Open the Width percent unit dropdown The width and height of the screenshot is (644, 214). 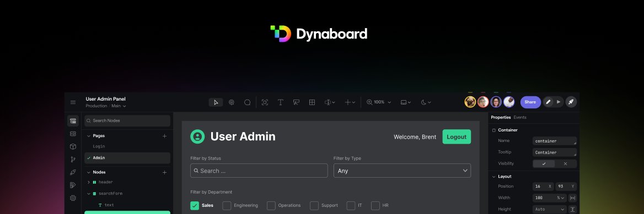[x=561, y=197]
